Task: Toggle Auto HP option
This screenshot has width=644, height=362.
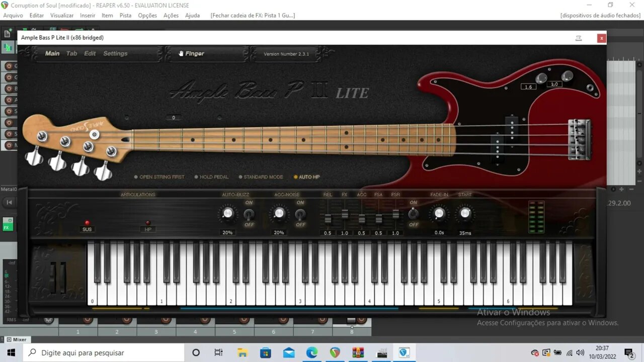Action: click(x=307, y=177)
